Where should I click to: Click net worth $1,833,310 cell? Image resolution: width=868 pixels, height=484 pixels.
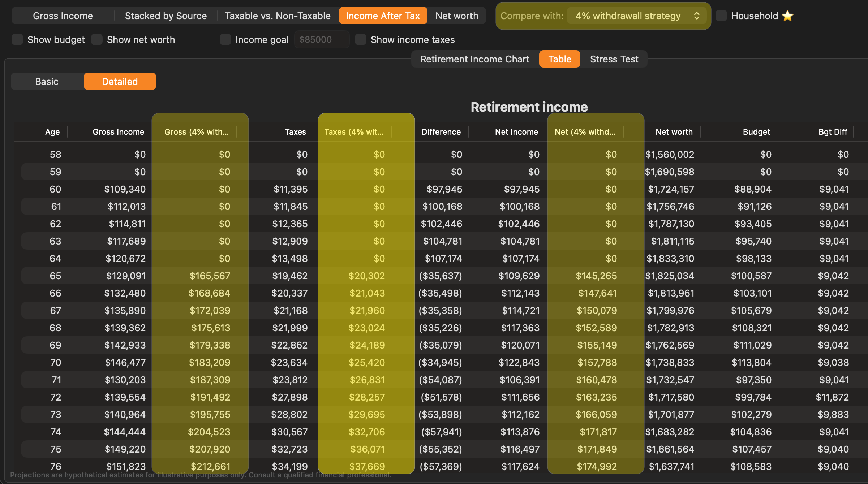(670, 258)
